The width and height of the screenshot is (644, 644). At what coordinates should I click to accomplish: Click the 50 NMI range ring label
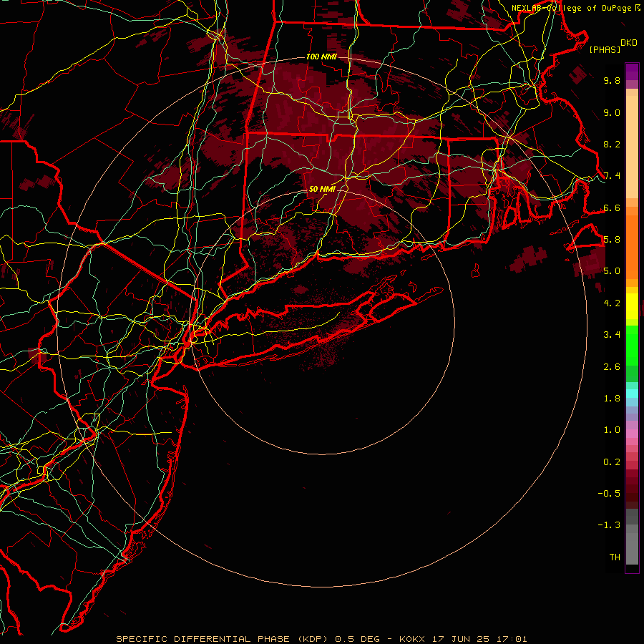(x=322, y=189)
